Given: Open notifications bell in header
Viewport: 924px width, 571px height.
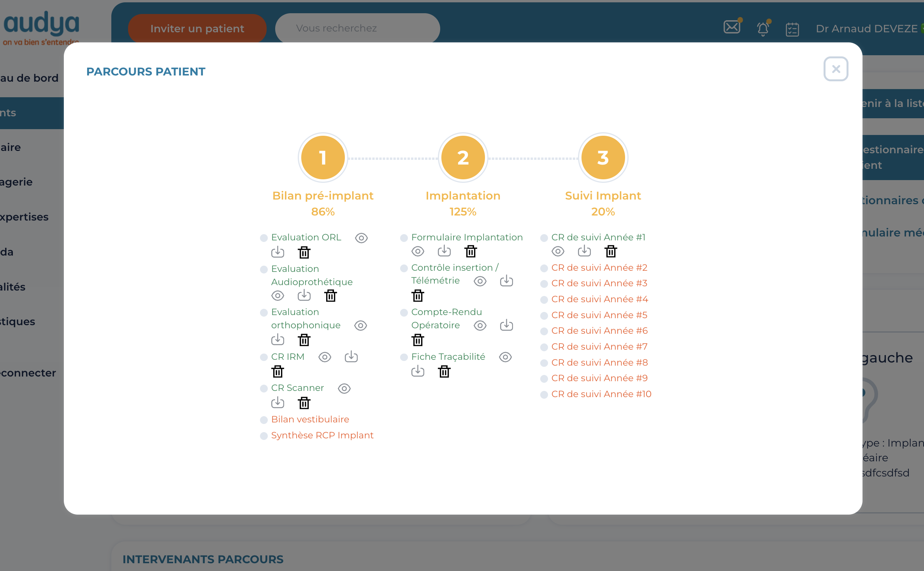Looking at the screenshot, I should (x=763, y=29).
